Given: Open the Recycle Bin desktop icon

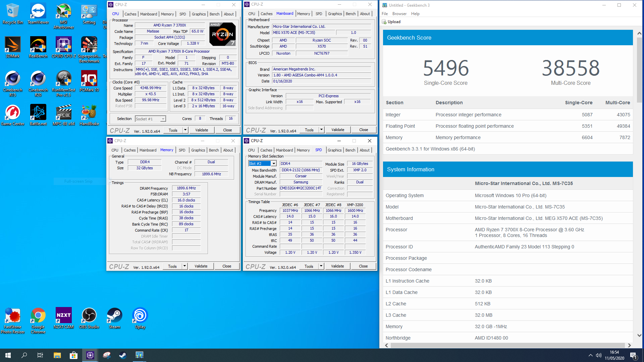Looking at the screenshot, I should point(12,14).
